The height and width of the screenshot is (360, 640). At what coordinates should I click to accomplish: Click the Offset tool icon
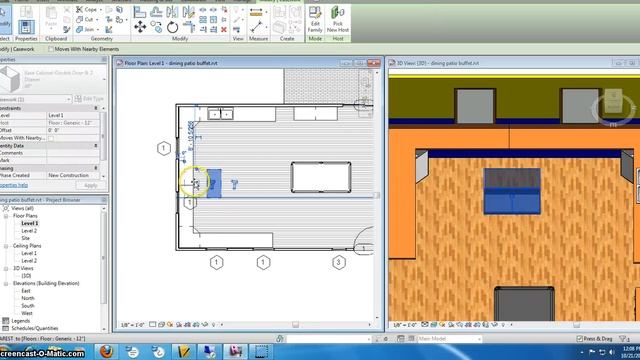[156, 12]
